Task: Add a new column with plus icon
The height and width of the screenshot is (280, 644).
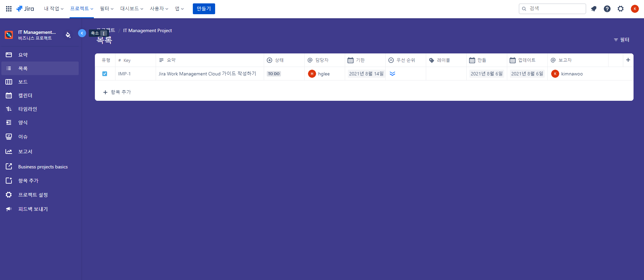Action: [x=628, y=60]
